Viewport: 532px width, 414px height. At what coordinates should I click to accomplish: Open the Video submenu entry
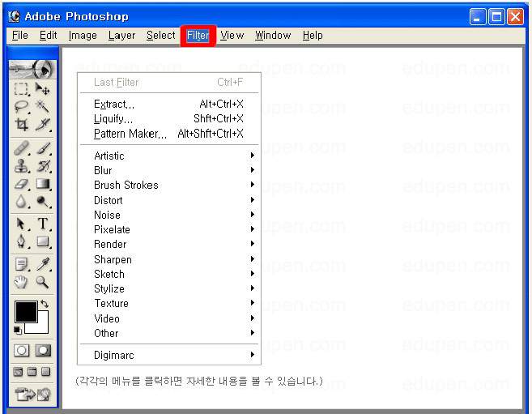pyautogui.click(x=169, y=318)
